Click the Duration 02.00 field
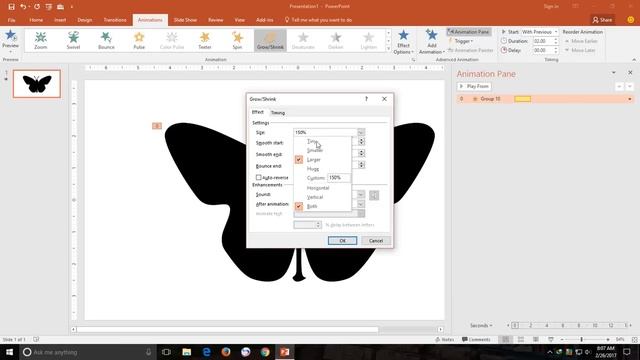This screenshot has height=360, width=640. click(x=542, y=41)
